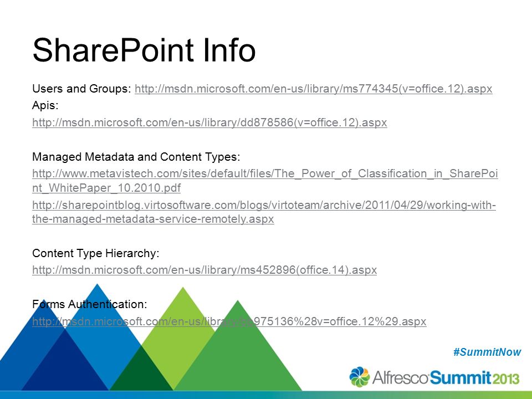The width and height of the screenshot is (532, 399).
Task: Open the Content Type Hierarchy ms452896 link
Action: pyautogui.click(x=204, y=270)
